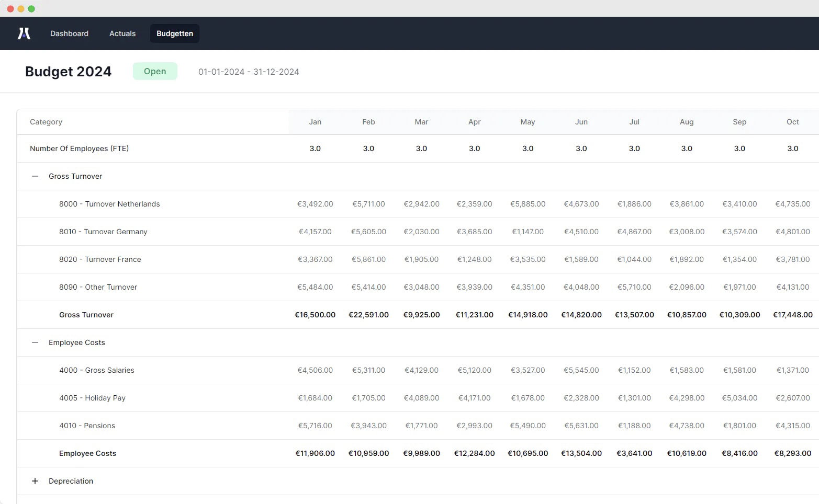This screenshot has width=819, height=504.
Task: Select the Oct FTE value
Action: point(793,148)
